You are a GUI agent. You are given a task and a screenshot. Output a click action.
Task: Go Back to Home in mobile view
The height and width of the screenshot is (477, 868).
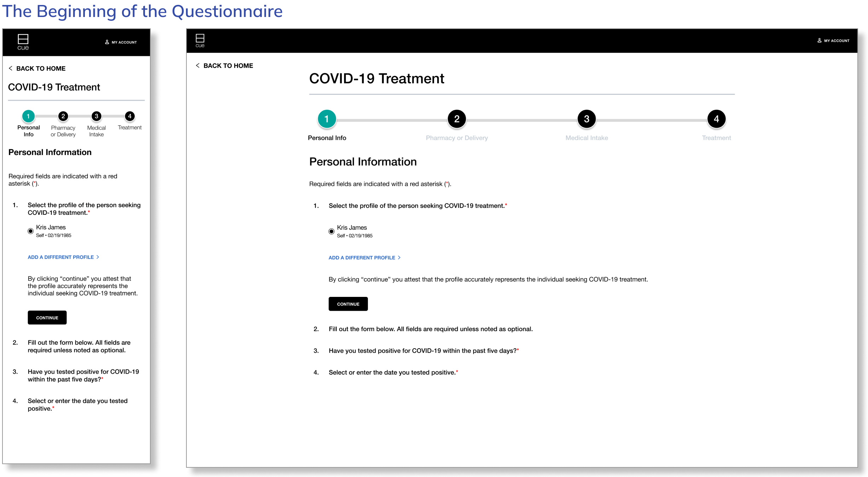(37, 68)
